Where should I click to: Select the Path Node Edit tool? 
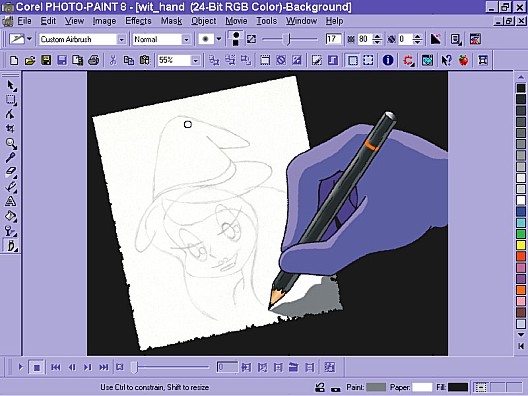pos(11,114)
